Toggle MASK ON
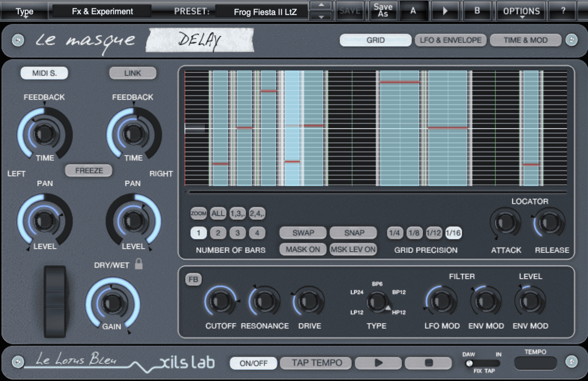This screenshot has width=588, height=381. (302, 249)
